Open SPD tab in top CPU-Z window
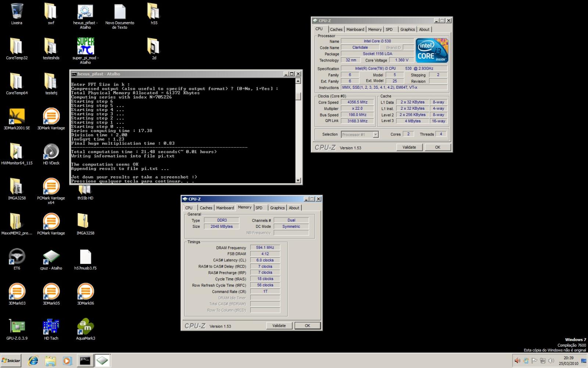The height and width of the screenshot is (368, 588). point(389,29)
